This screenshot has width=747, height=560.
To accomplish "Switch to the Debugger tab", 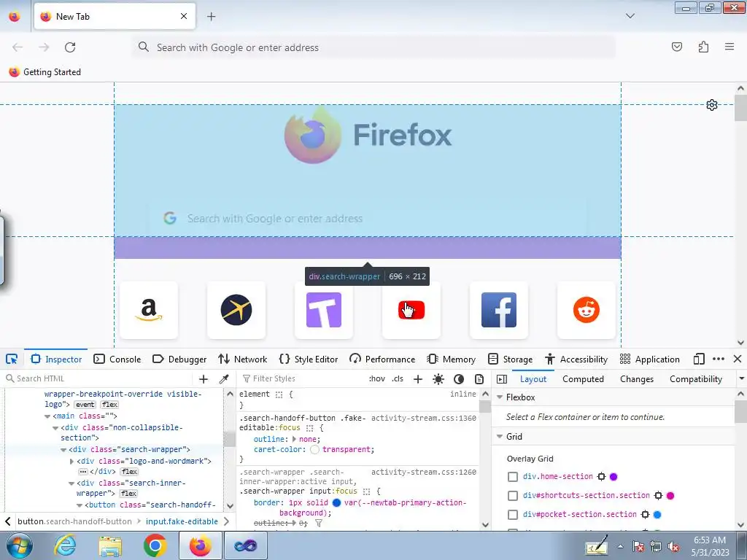I will pos(179,359).
